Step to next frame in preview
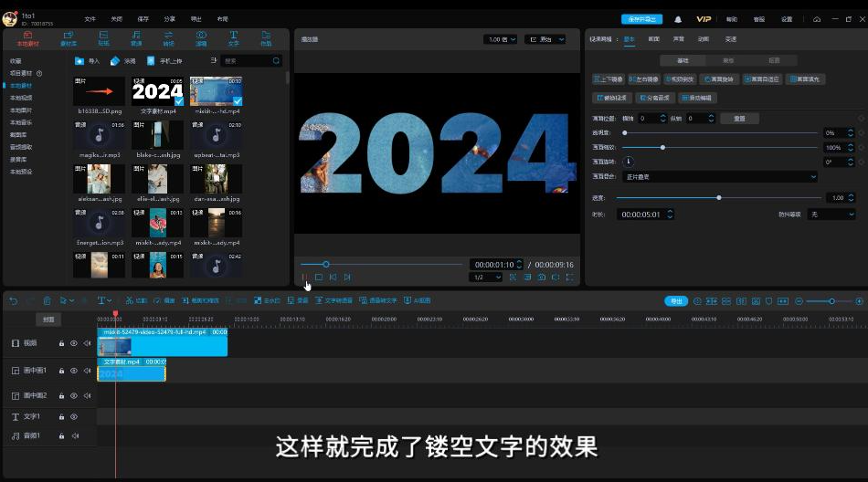The image size is (868, 482). 347,278
